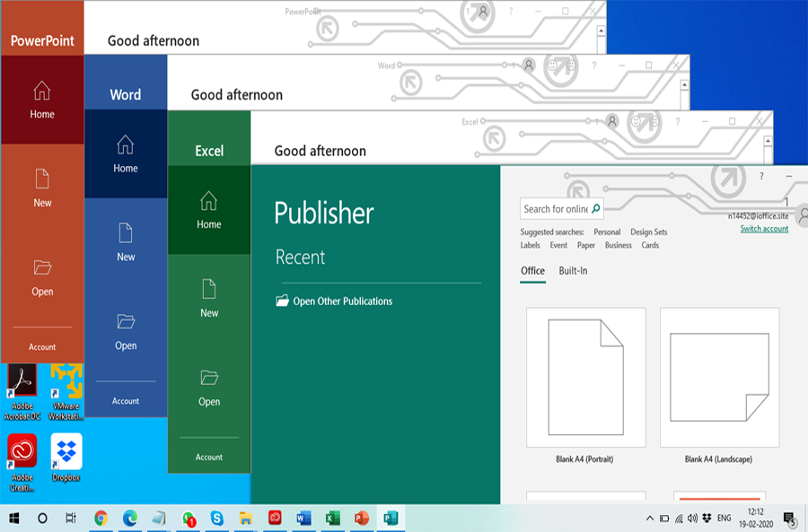Click the Publisher icon in the taskbar
808x532 pixels.
pos(390,518)
